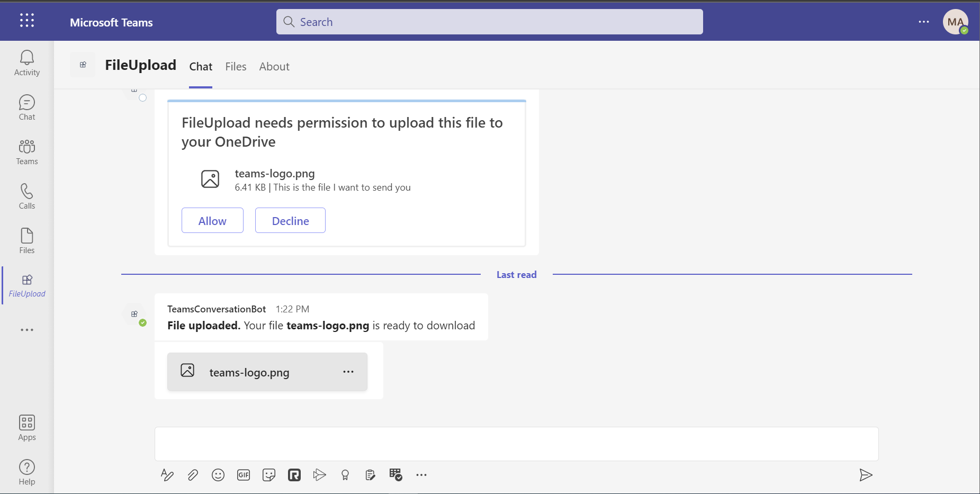This screenshot has height=494, width=980.
Task: Open the Apps store
Action: click(x=27, y=428)
